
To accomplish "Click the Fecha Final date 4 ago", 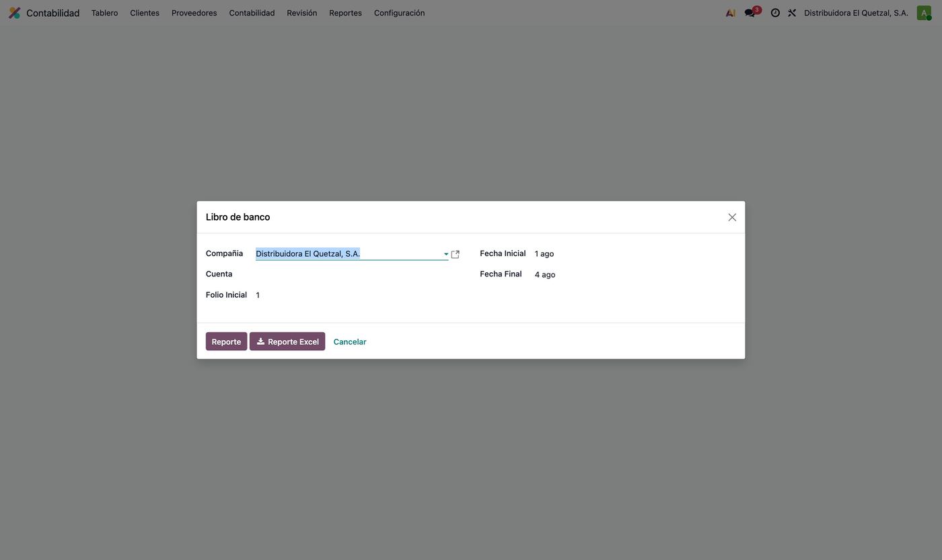I will pyautogui.click(x=545, y=274).
